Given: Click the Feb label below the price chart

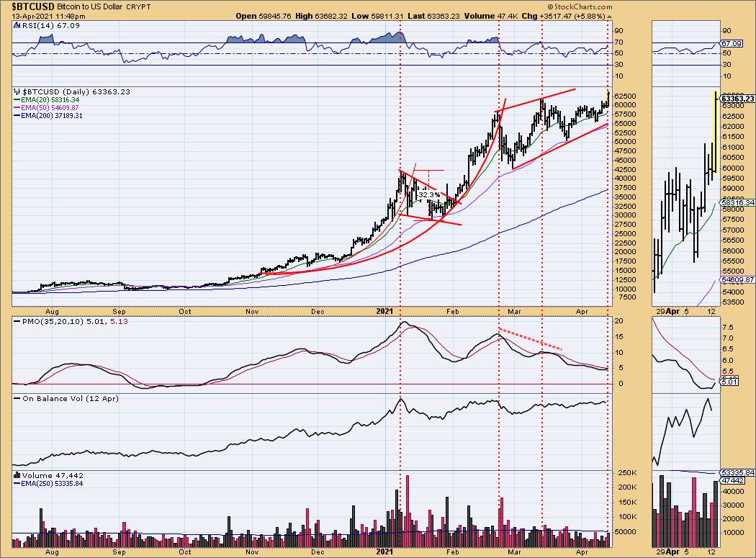Looking at the screenshot, I should tap(452, 312).
